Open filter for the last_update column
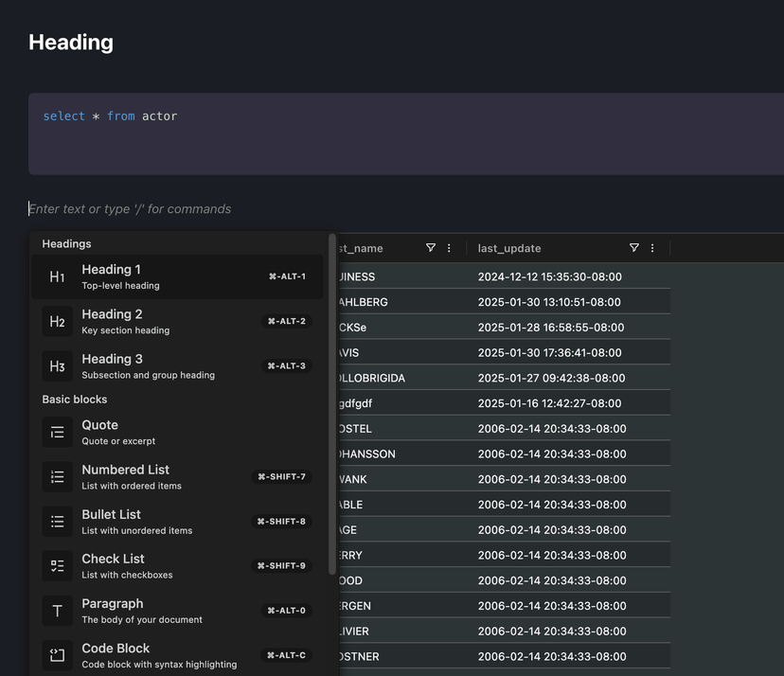 (634, 248)
